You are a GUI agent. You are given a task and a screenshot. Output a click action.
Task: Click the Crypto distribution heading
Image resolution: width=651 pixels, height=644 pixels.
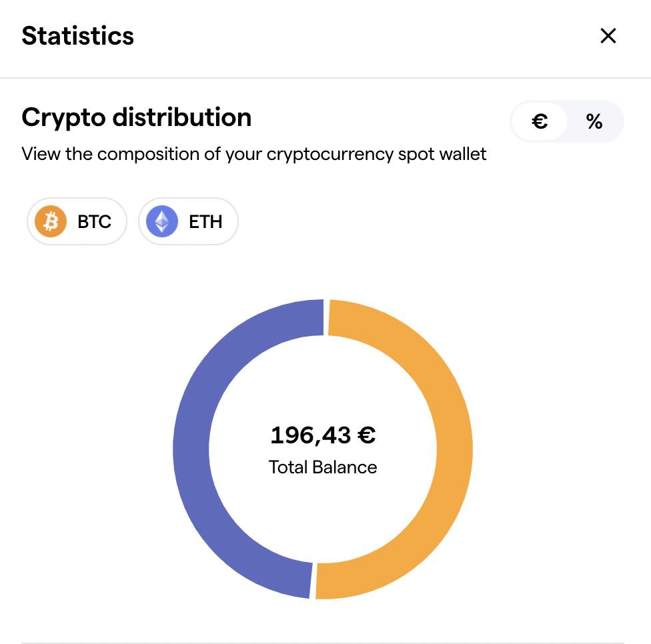tap(137, 117)
